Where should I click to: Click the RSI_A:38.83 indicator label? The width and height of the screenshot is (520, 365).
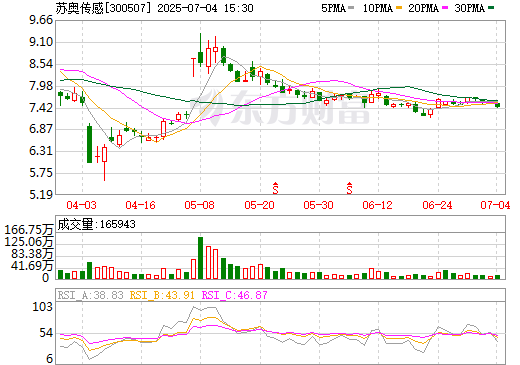(91, 295)
